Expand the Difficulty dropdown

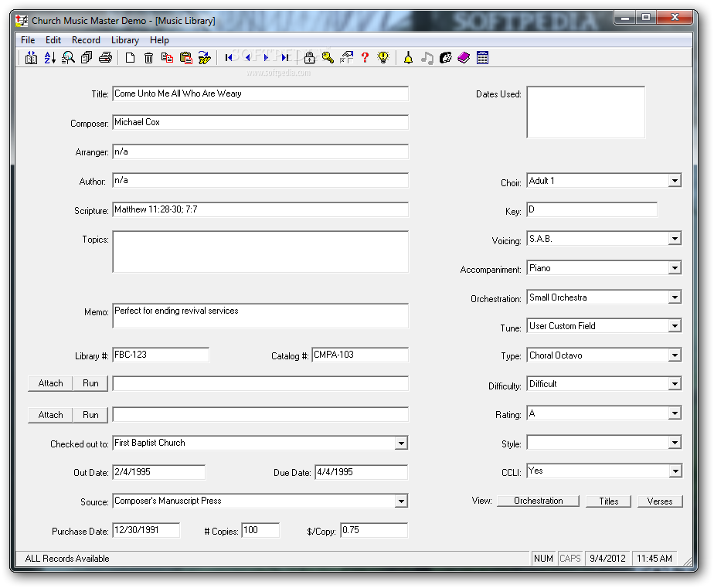point(675,384)
